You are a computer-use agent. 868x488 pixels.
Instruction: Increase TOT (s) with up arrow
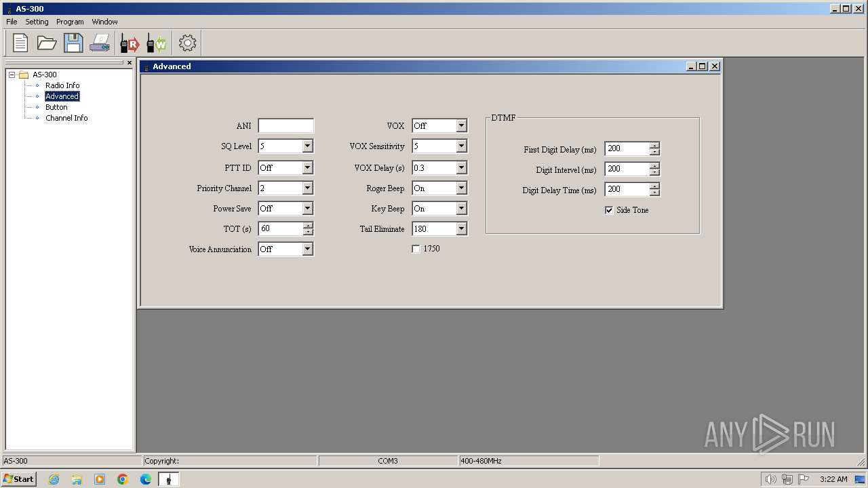click(308, 226)
